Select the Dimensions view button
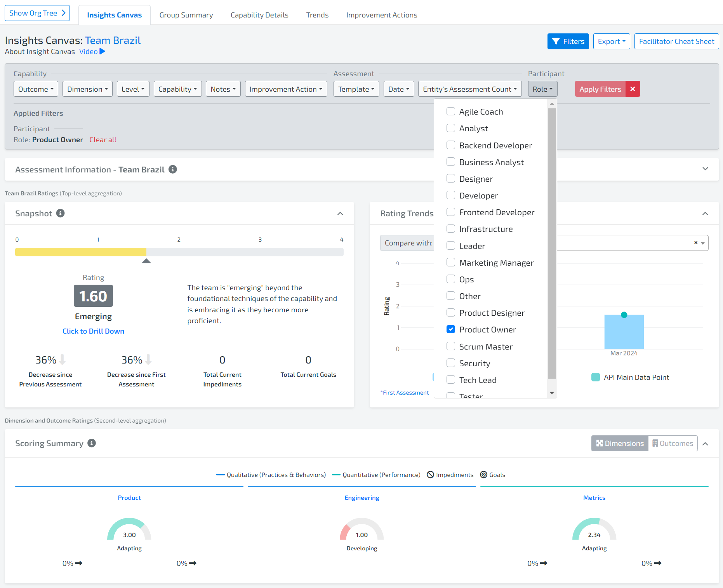This screenshot has width=723, height=588. pos(620,443)
